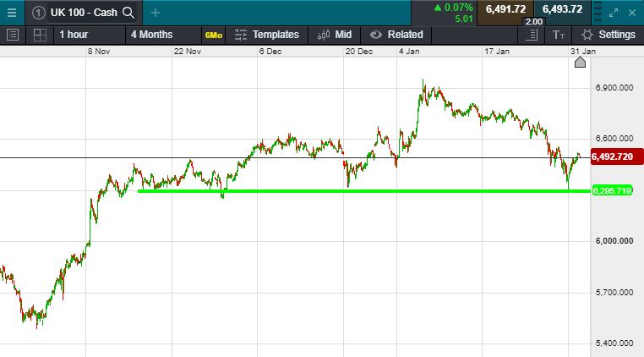The image size is (644, 357).
Task: Expand the chart window to fullscreen
Action: [x=614, y=13]
